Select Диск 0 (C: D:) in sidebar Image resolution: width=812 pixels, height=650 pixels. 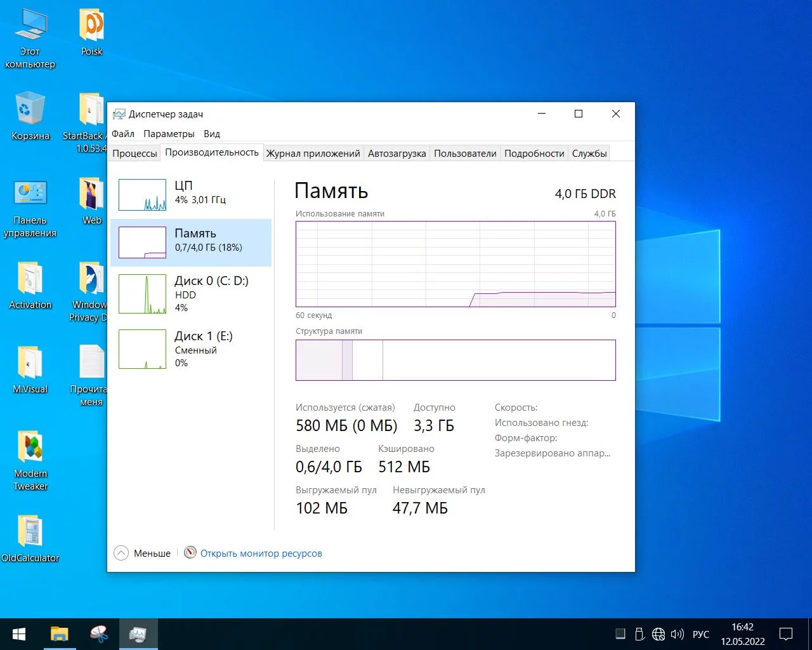point(190,293)
